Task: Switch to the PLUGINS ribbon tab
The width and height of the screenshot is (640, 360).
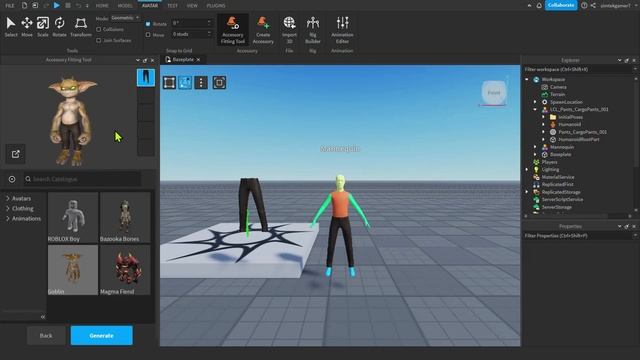Action: tap(216, 5)
